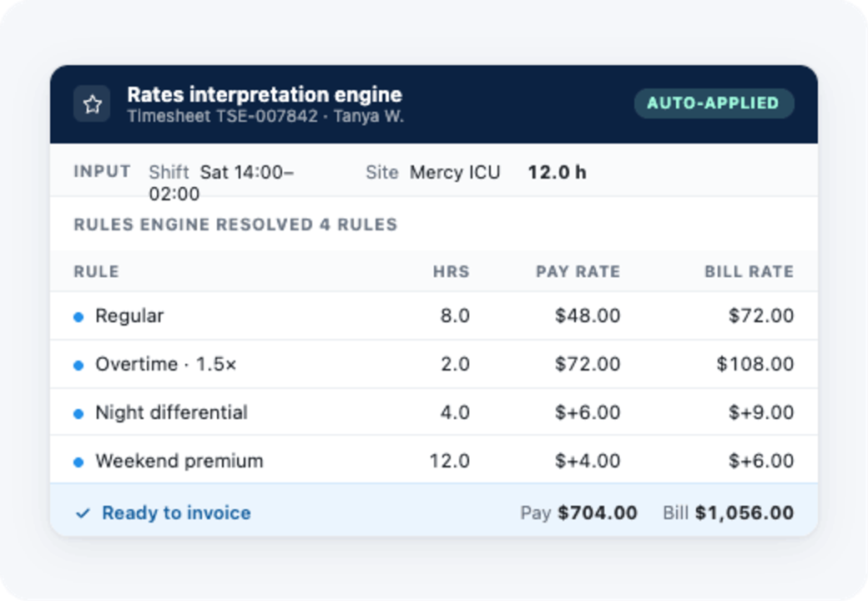Click the Mercy ICU site value
The height and width of the screenshot is (601, 868).
point(455,172)
